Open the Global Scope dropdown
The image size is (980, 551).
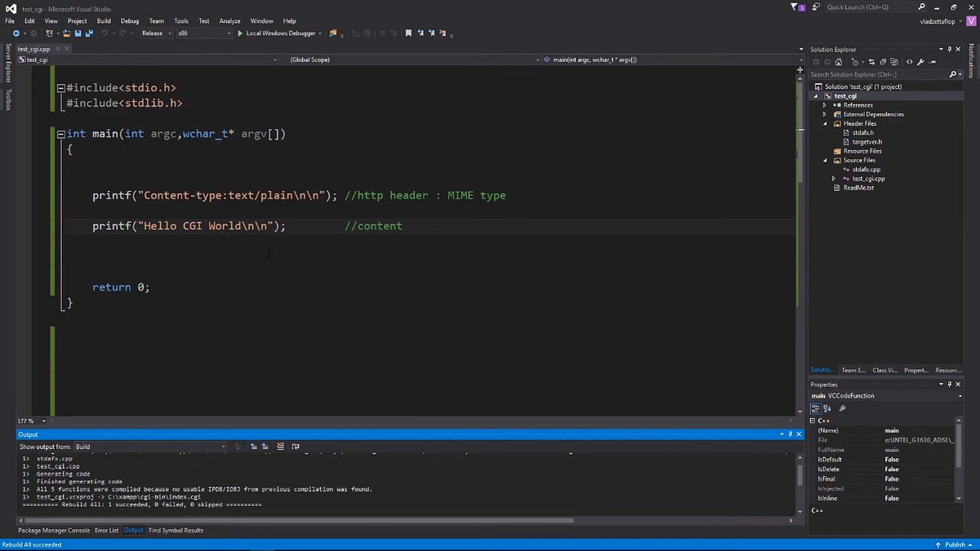point(414,60)
